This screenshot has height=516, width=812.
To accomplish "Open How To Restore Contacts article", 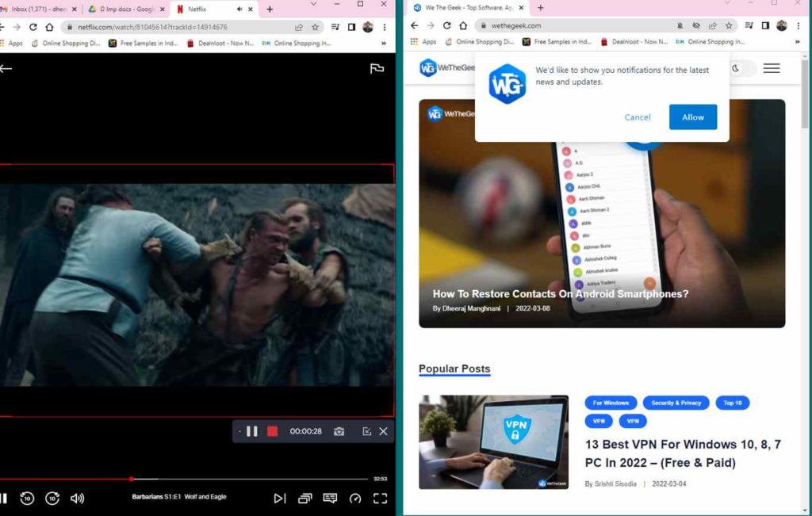I will [x=561, y=294].
